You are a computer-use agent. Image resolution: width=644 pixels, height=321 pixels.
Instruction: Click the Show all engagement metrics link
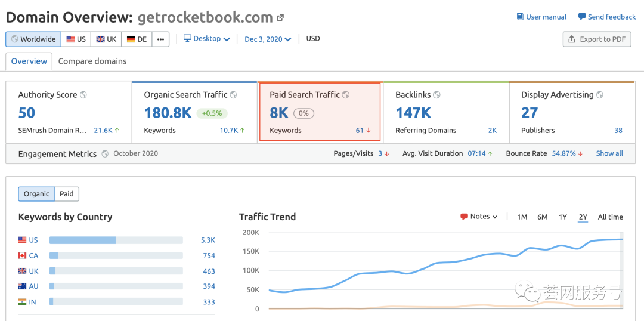609,154
